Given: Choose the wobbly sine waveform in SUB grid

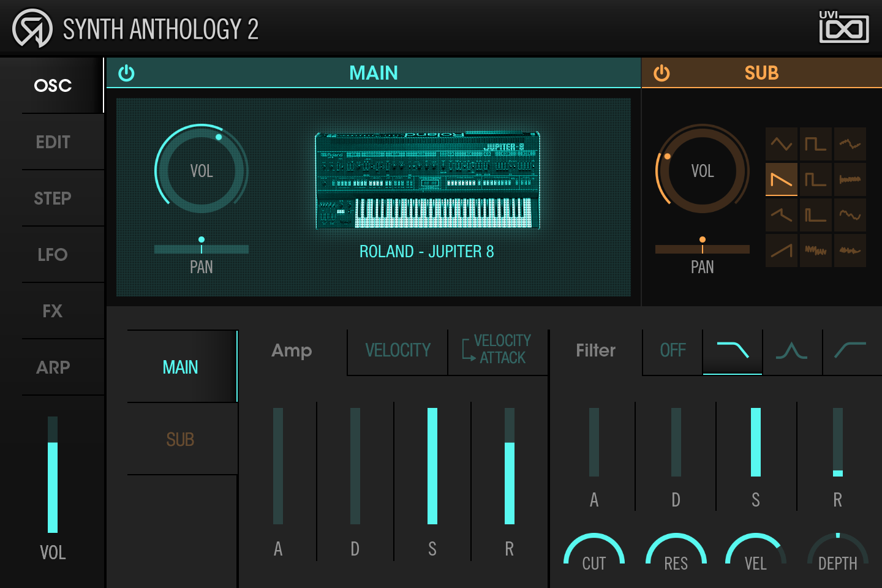Looking at the screenshot, I should point(850,215).
